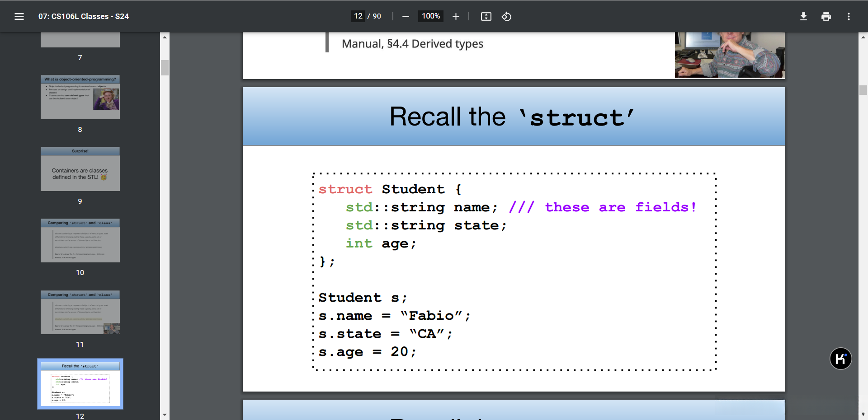The image size is (868, 420).
Task: Click the "int age;" code line
Action: [381, 243]
